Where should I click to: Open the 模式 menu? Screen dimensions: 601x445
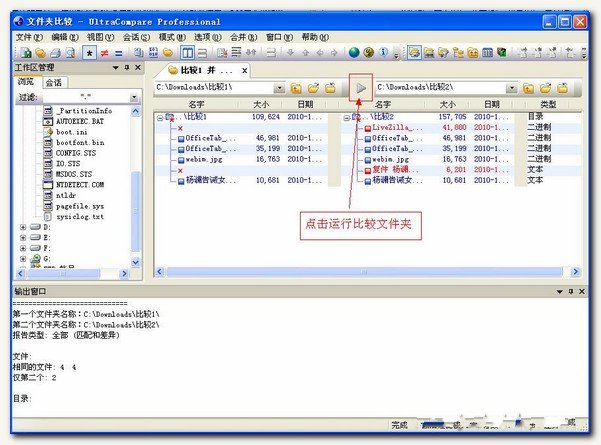[172, 37]
